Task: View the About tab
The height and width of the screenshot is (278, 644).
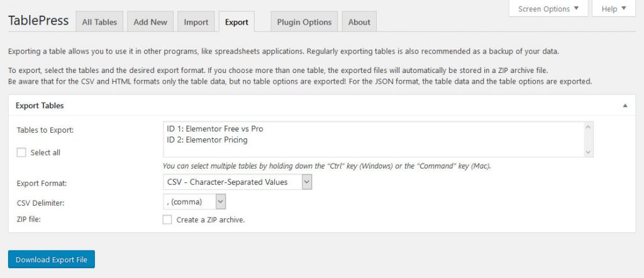Action: 359,22
